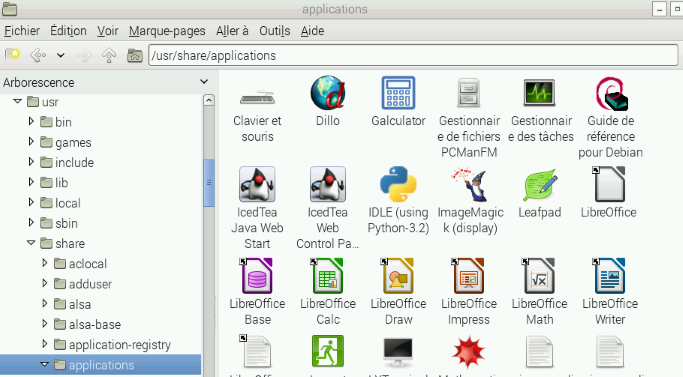Open the LibreOffice Base icon
Image resolution: width=683 pixels, height=377 pixels.
[x=256, y=276]
